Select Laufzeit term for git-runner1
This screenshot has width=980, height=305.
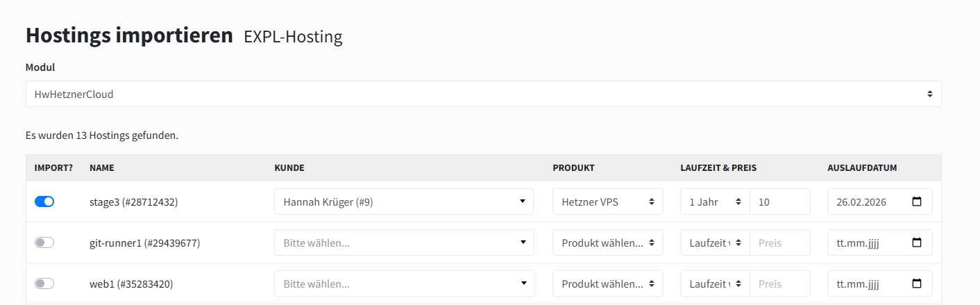point(715,242)
